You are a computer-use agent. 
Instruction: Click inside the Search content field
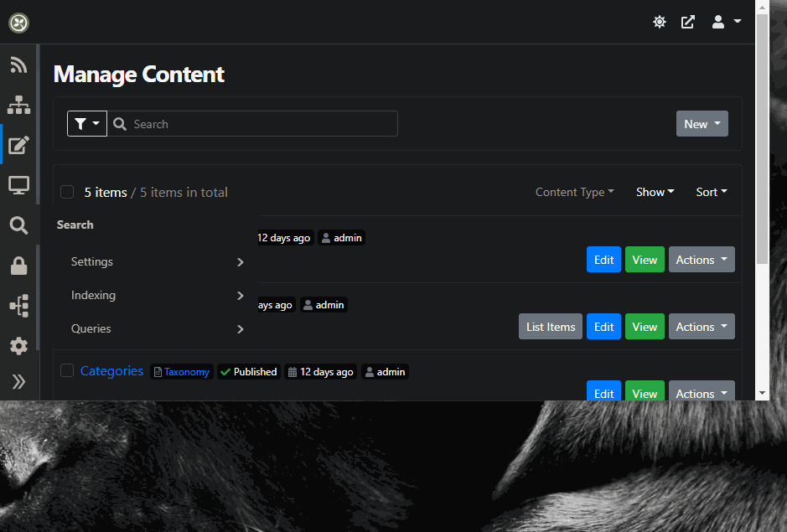(251, 123)
